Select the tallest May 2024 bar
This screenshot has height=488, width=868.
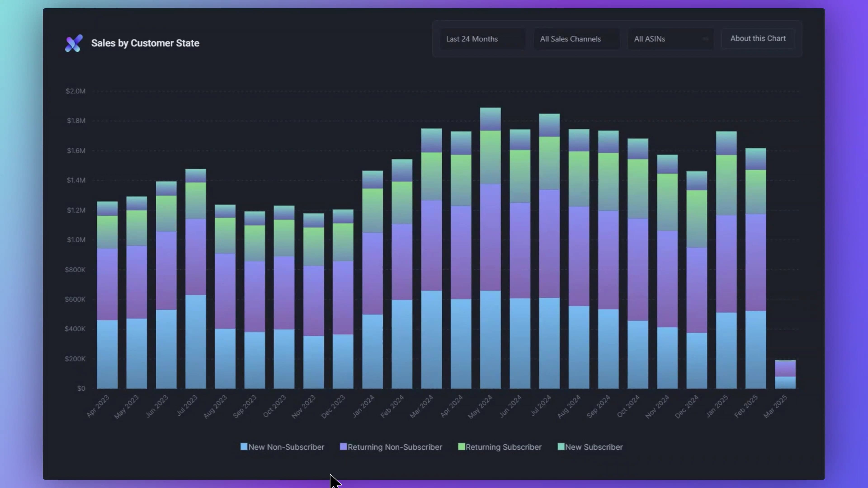pos(490,248)
